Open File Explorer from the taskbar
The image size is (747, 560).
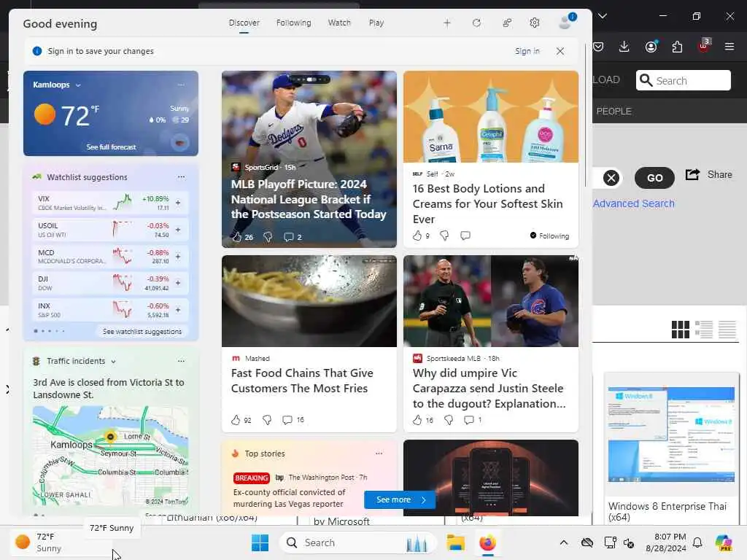click(x=455, y=542)
